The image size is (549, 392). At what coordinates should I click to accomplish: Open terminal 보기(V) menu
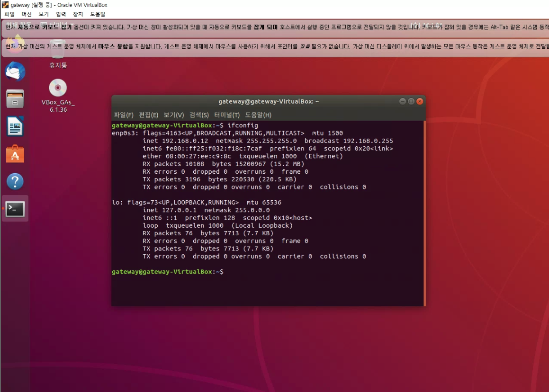(174, 115)
